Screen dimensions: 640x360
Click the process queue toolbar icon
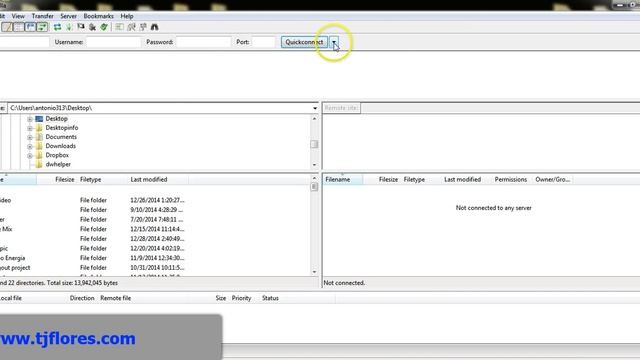tap(69, 27)
